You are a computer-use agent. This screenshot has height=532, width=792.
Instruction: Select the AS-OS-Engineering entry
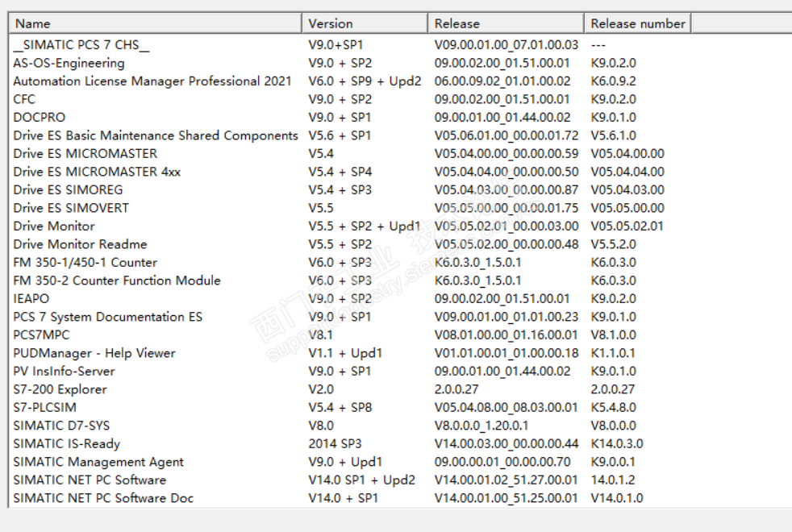69,63
